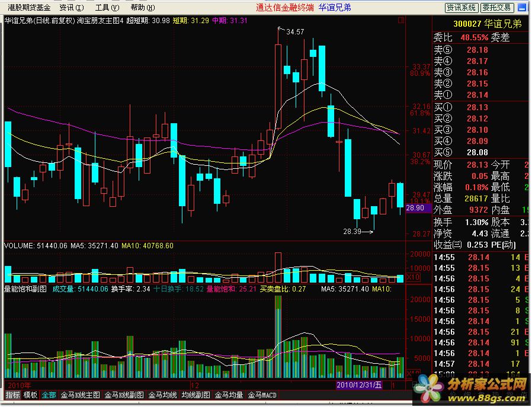The image size is (532, 407).
Task: Select the 指标 tab
Action: (13, 395)
